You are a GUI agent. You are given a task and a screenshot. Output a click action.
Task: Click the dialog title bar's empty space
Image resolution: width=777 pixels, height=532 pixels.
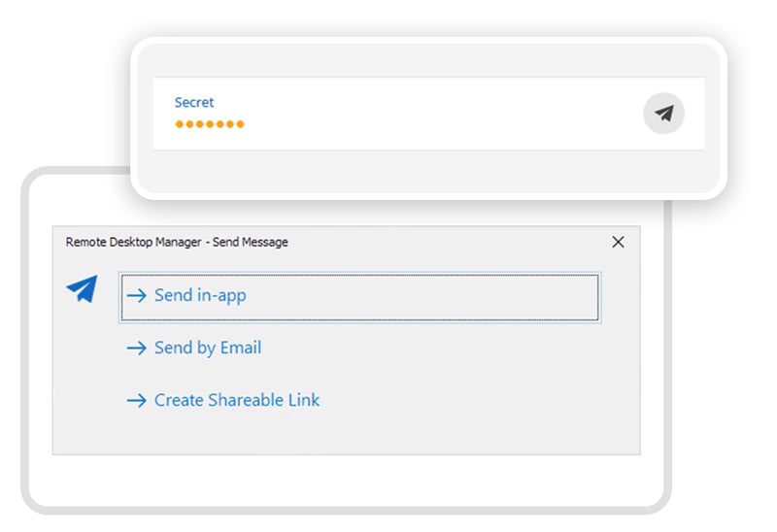[x=447, y=242]
